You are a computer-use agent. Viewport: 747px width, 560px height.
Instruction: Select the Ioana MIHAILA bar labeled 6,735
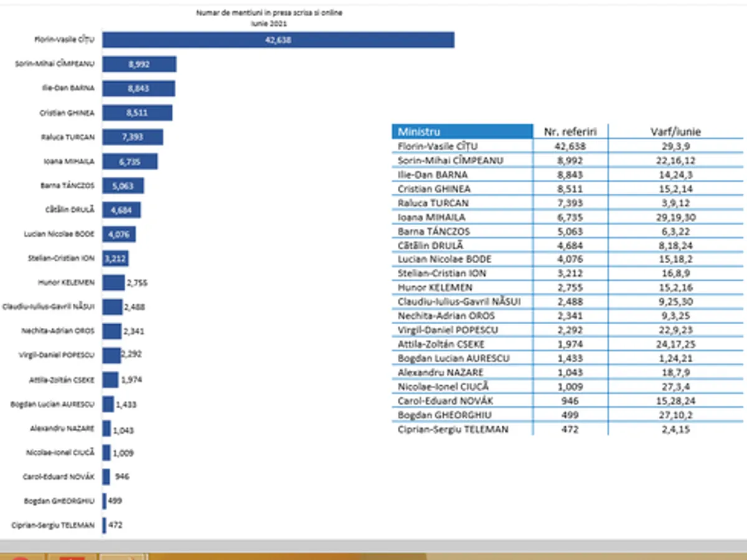129,161
